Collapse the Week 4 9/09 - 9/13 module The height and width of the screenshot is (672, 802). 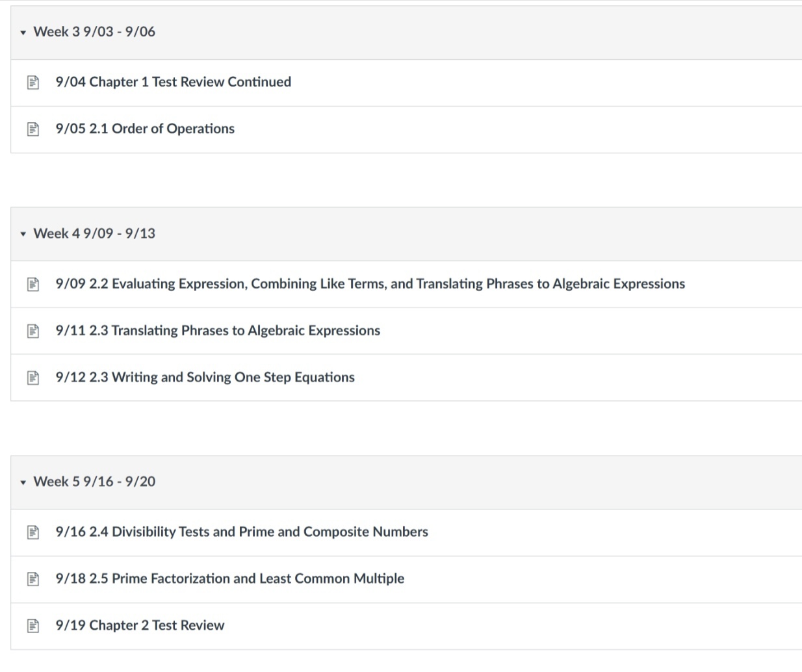click(23, 234)
